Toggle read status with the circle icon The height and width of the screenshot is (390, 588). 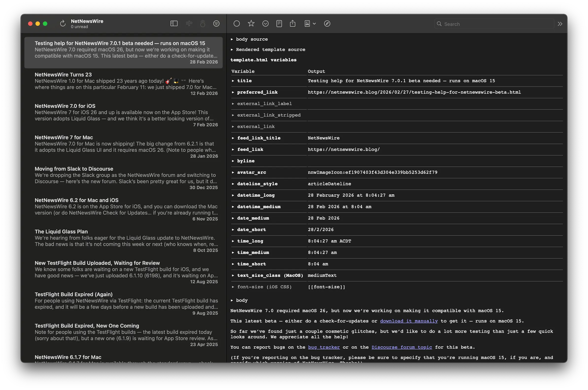point(237,23)
